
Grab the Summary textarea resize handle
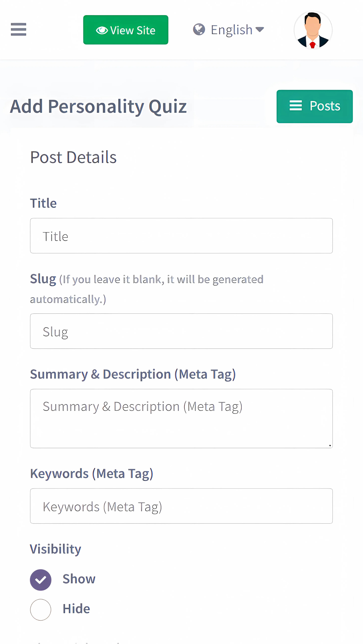(x=330, y=445)
